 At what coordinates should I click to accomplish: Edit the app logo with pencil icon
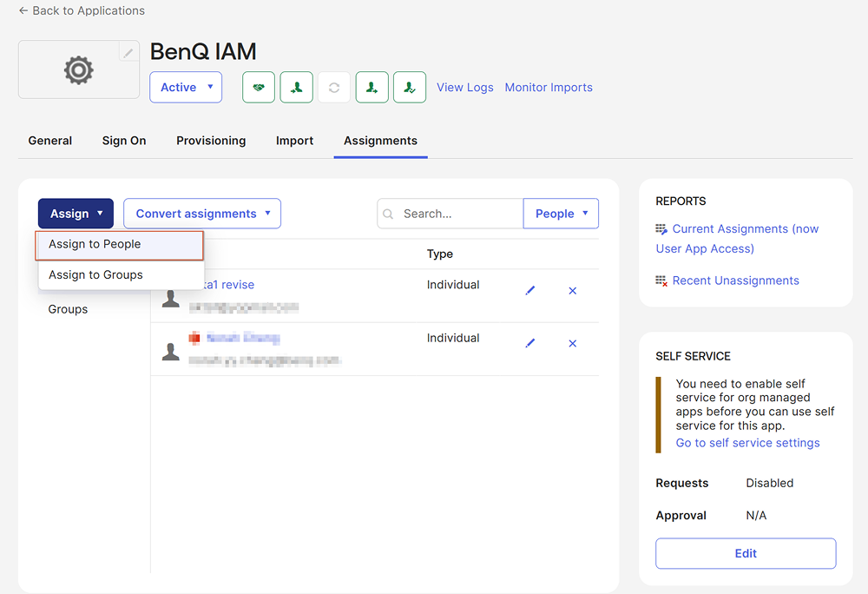click(128, 53)
